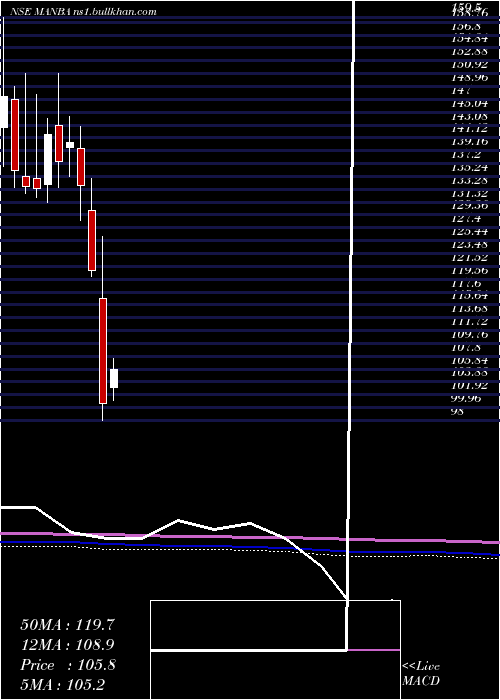
Task: Select the 101.92 price level label
Action: click(x=469, y=386)
